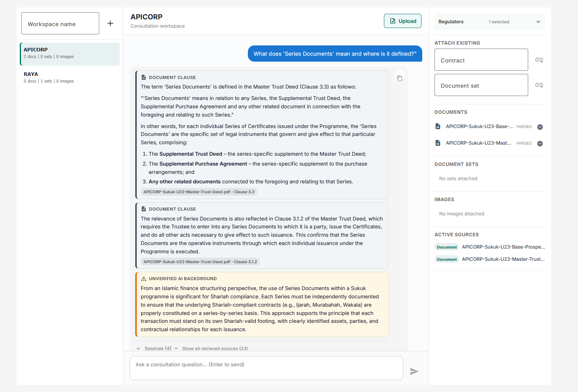Viewport: 578px width, 392px height.
Task: Open APICORP-Sukuk-U23-Mast document in Documents list
Action: click(478, 143)
